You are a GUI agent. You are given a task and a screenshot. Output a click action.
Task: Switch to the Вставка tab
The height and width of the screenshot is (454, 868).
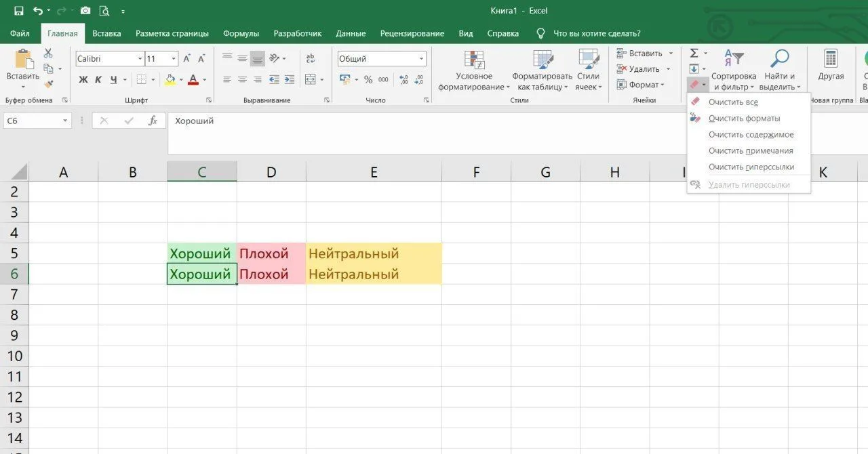(106, 33)
